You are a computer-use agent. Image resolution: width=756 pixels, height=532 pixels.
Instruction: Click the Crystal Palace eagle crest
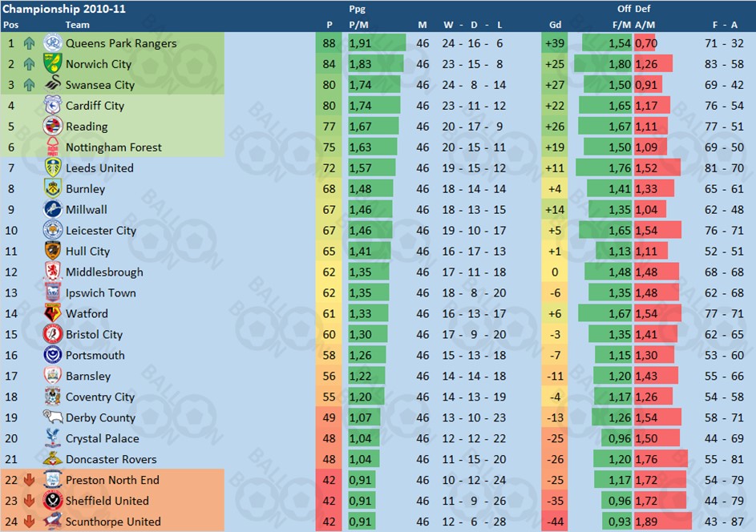[x=53, y=438]
